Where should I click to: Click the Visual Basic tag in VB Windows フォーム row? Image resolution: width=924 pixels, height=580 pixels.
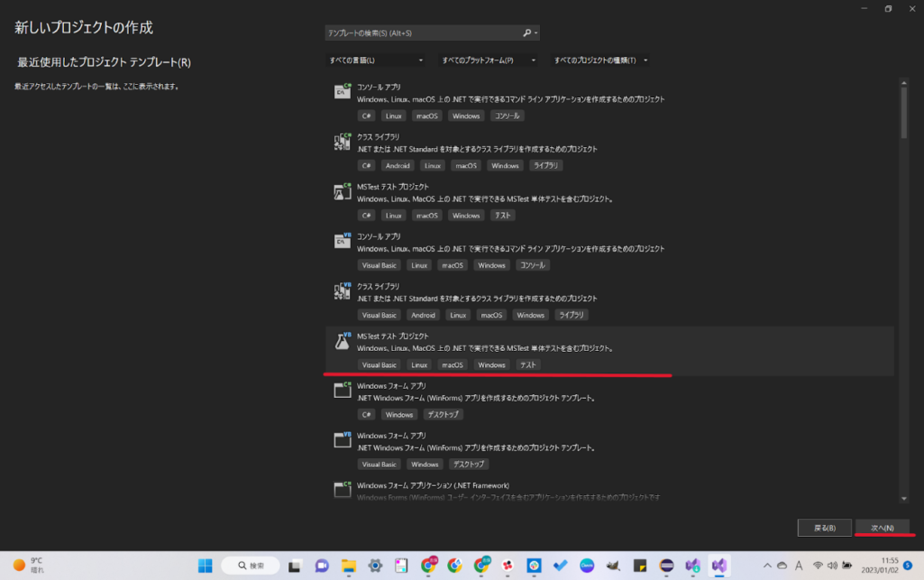(379, 465)
